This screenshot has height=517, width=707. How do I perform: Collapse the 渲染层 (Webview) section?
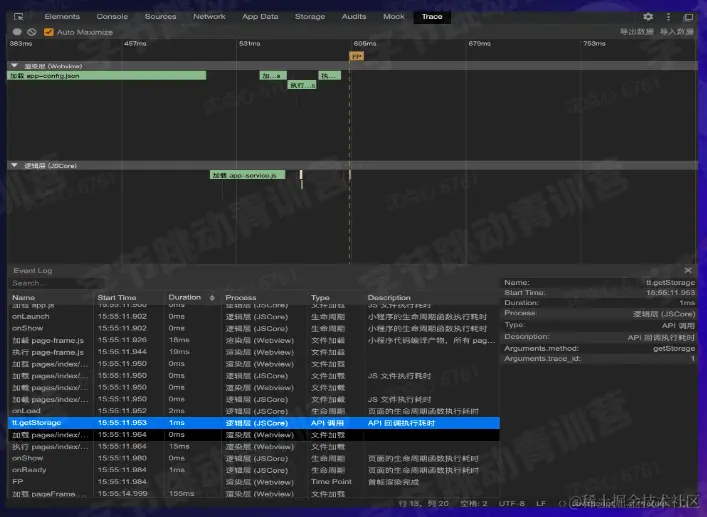pyautogui.click(x=14, y=66)
